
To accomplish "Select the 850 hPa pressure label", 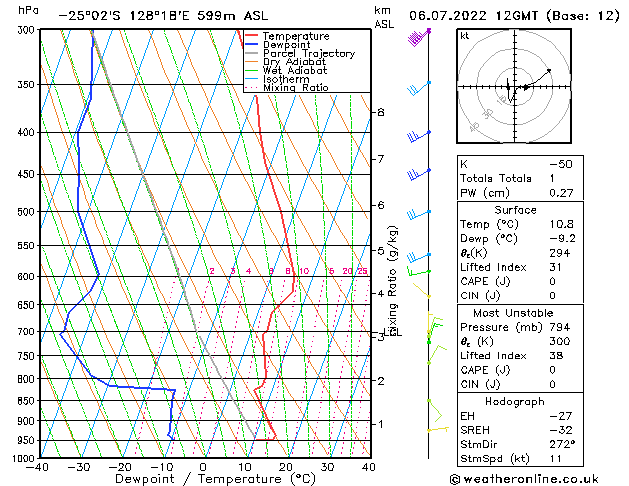I will pos(28,401).
